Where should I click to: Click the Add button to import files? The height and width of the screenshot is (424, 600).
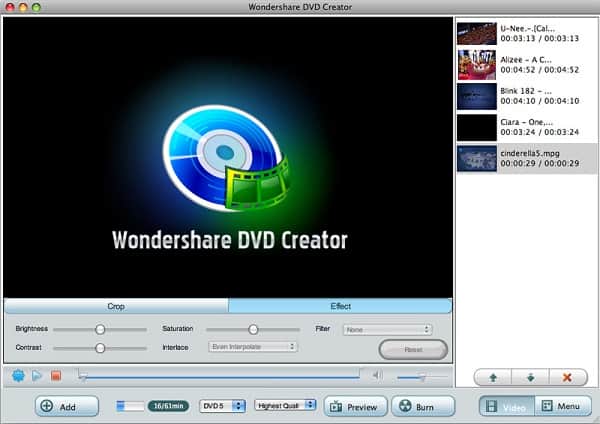click(67, 406)
